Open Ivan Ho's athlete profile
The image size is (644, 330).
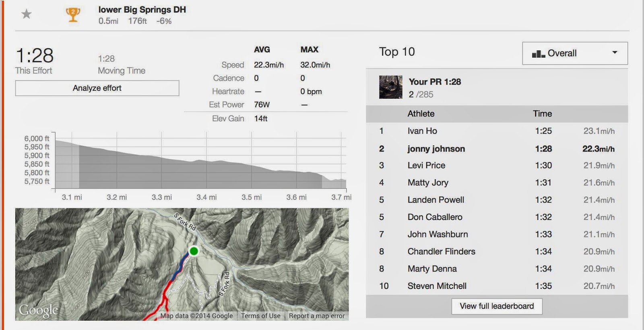pyautogui.click(x=422, y=131)
